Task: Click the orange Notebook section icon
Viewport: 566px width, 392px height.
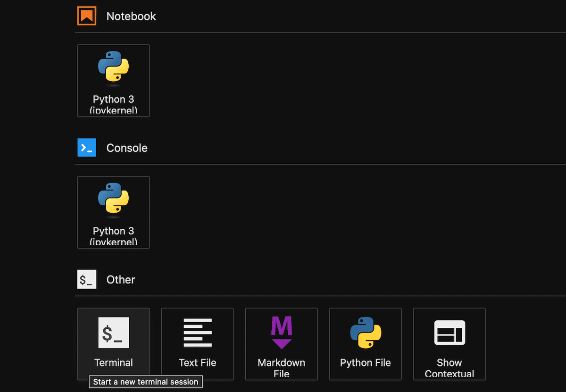Action: click(86, 16)
